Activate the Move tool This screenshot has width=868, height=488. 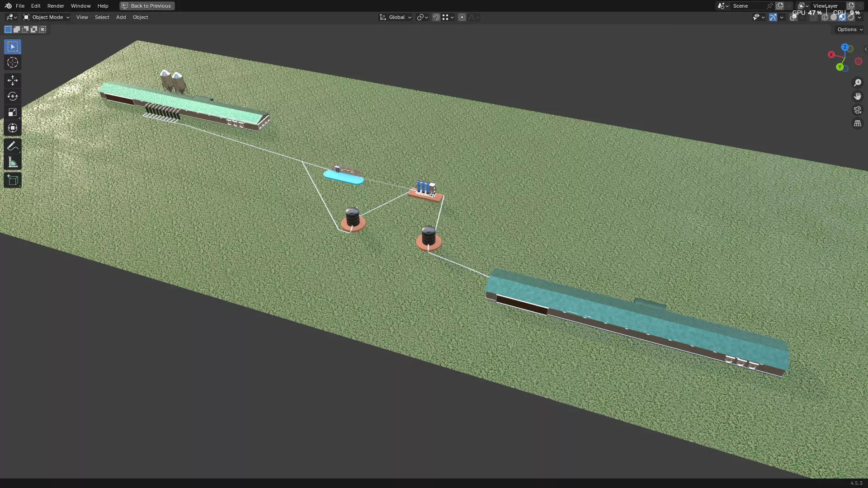13,80
